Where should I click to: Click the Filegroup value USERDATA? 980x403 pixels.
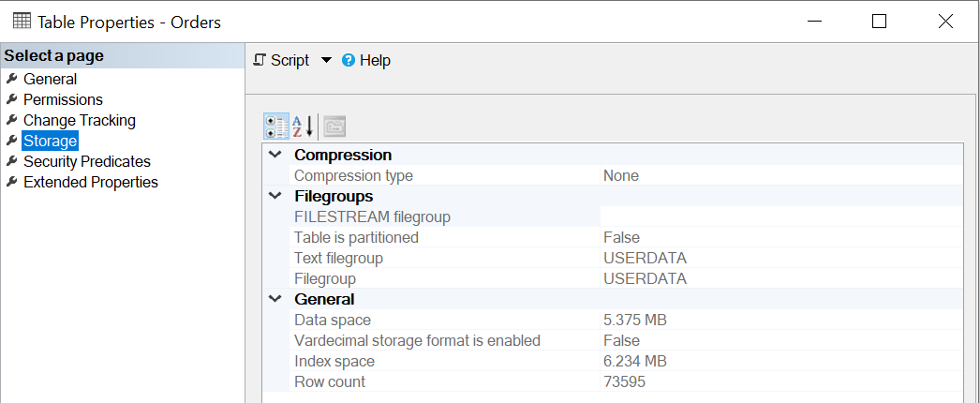645,278
